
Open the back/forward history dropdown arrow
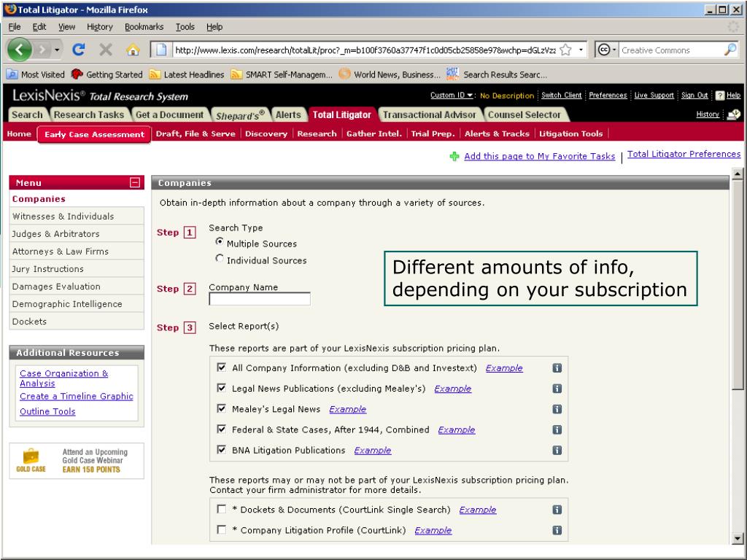click(x=57, y=50)
